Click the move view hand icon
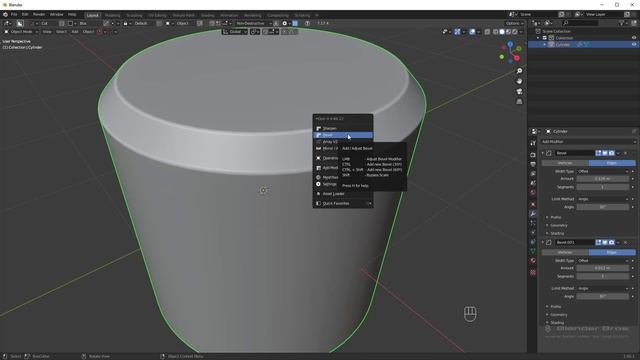This screenshot has height=360, width=640. coord(519,81)
